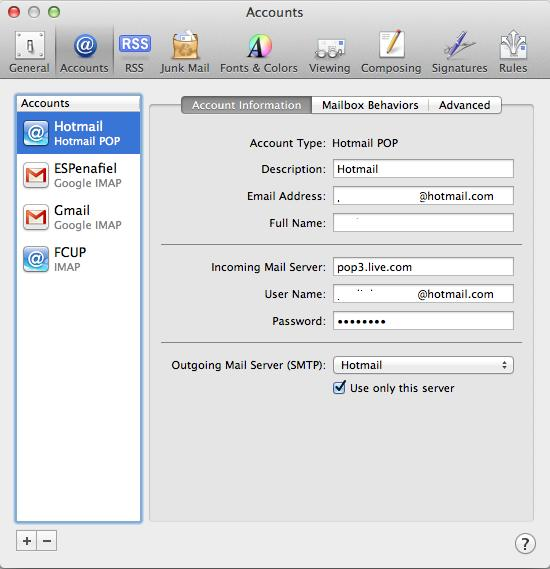The height and width of the screenshot is (569, 550).
Task: Click the Accounts list header
Action: coord(78,103)
